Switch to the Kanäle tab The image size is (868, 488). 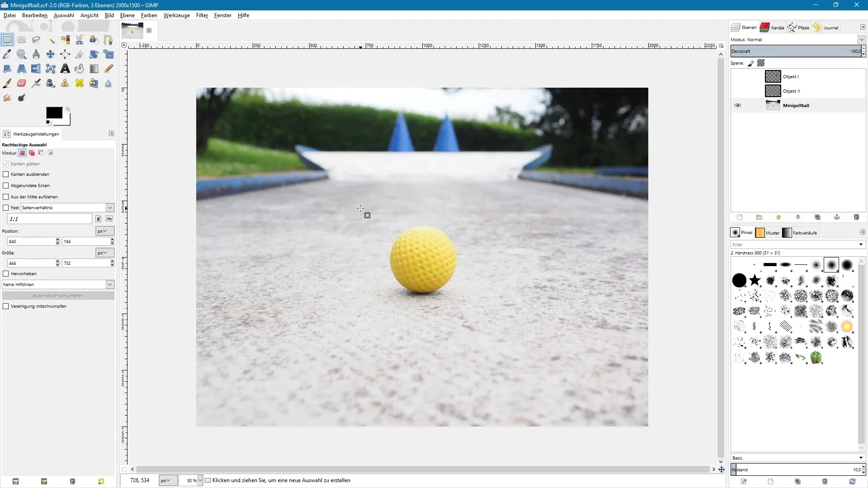pyautogui.click(x=773, y=28)
